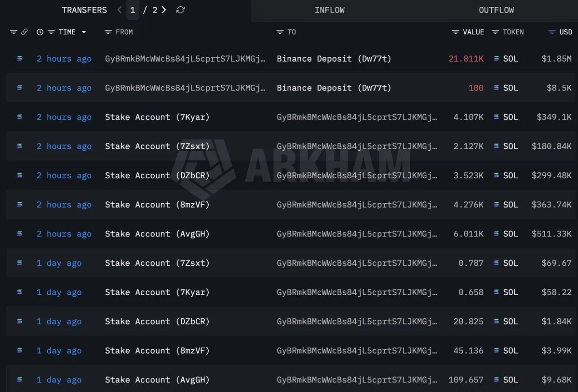Open Stake Account (7Zsxt) on 2.127K row
The width and height of the screenshot is (578, 392).
[x=158, y=146]
